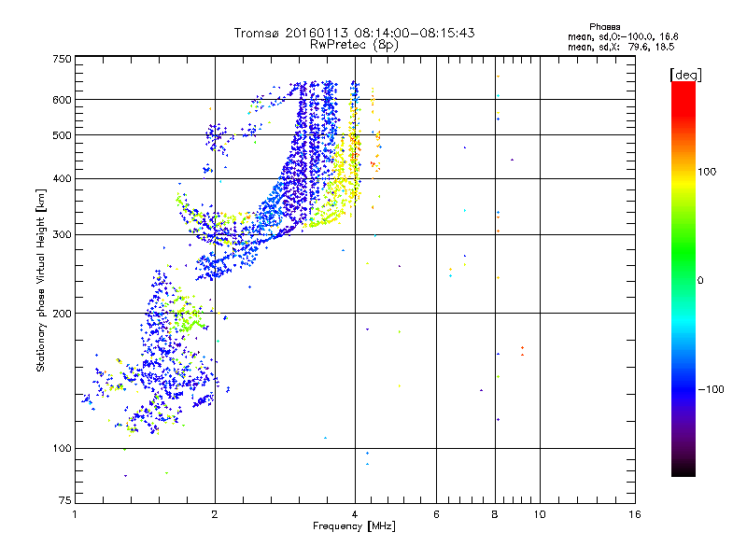Click the y-axis tick label '75'
The width and height of the screenshot is (747, 560).
tap(65, 500)
